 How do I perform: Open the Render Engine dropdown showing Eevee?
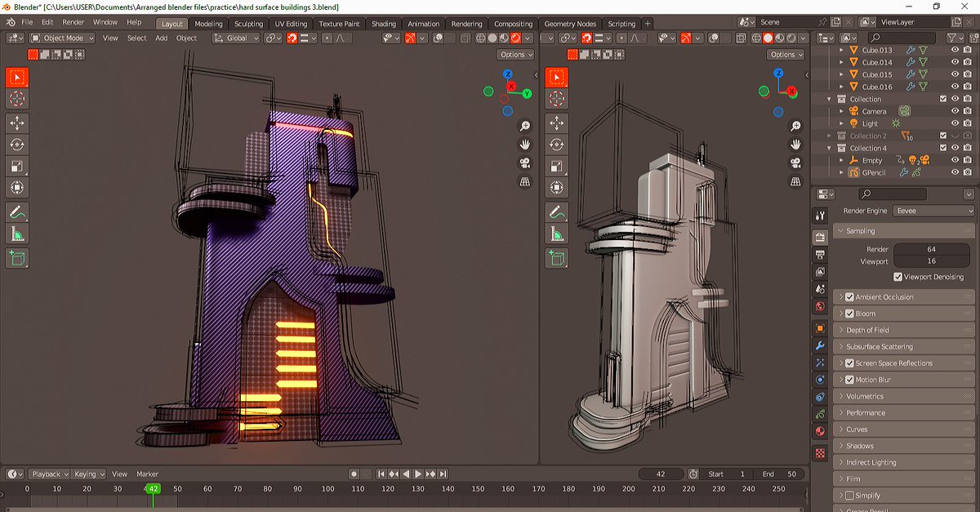click(x=932, y=210)
